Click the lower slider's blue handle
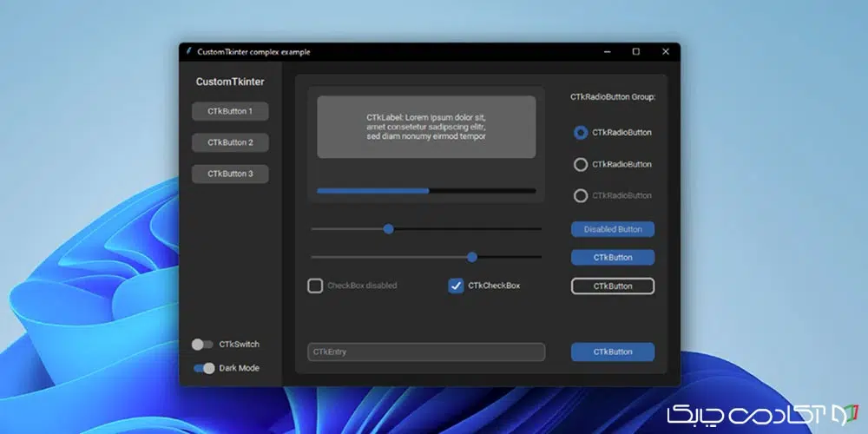Screen dimensions: 868x434 pos(472,257)
